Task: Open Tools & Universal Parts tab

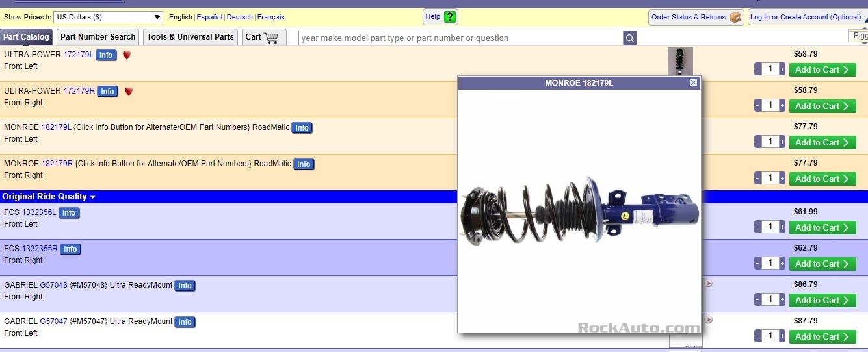Action: pos(191,37)
